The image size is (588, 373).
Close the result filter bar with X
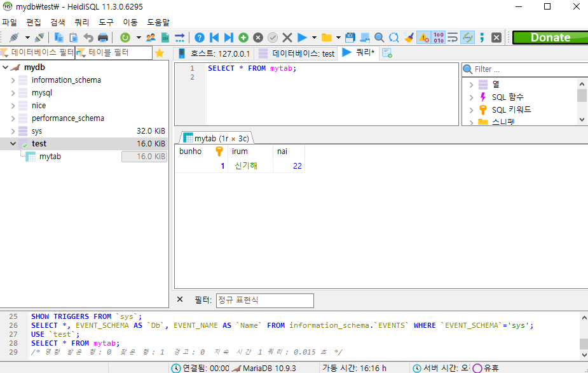coord(180,299)
